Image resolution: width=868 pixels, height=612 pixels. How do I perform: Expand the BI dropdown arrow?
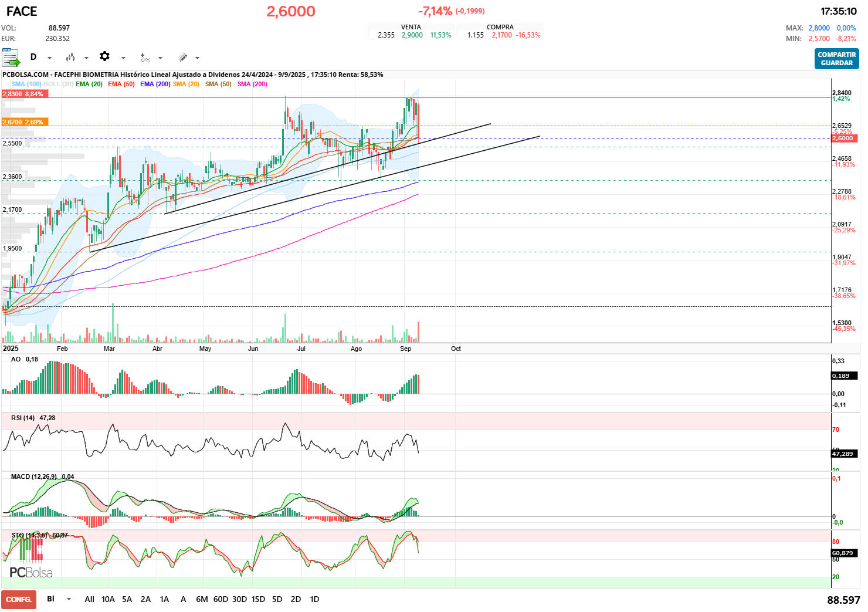[69, 600]
